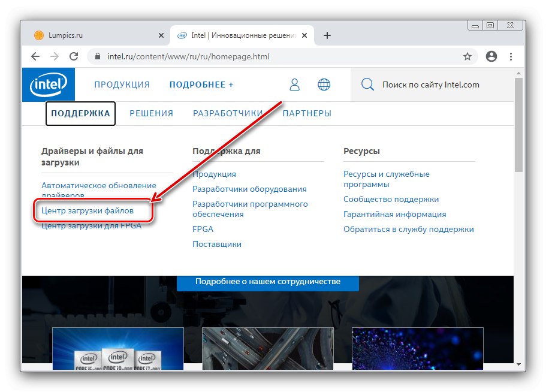
Task: Click the Поддержка для heading
Action: click(227, 151)
